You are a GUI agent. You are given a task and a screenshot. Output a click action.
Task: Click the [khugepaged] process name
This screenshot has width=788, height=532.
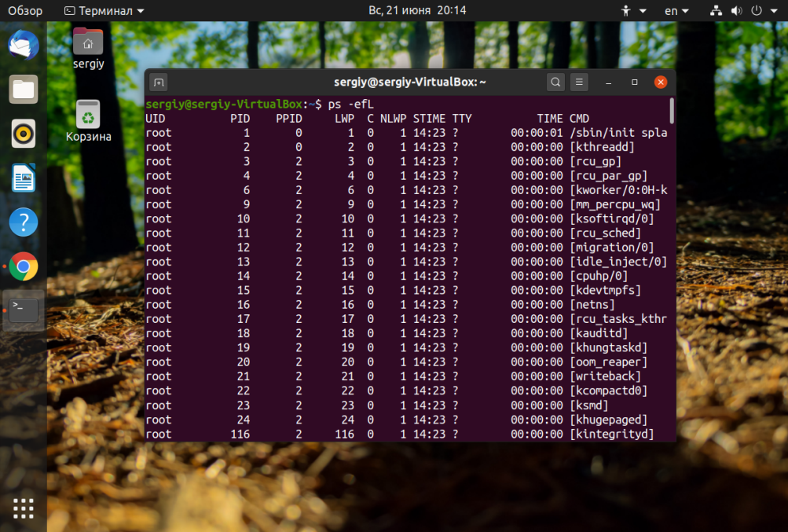tap(609, 420)
